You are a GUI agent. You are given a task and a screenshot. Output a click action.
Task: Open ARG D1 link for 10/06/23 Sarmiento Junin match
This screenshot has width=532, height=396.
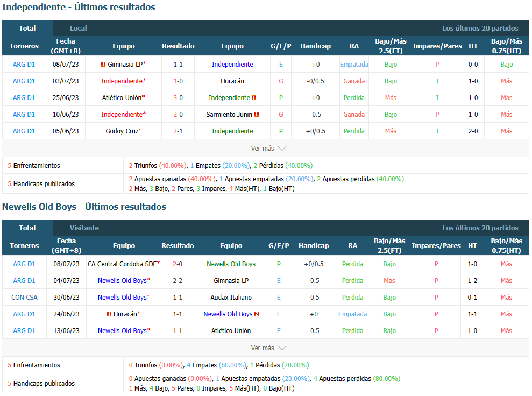coord(24,115)
